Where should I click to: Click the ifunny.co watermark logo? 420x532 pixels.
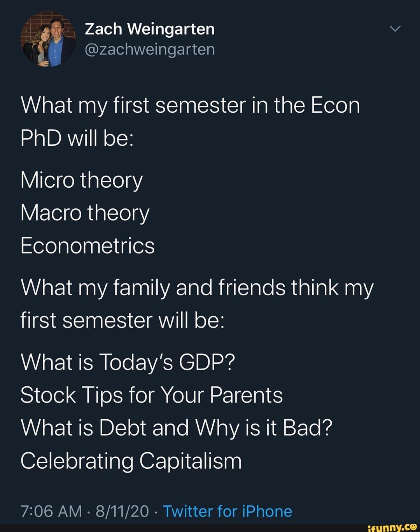point(390,527)
